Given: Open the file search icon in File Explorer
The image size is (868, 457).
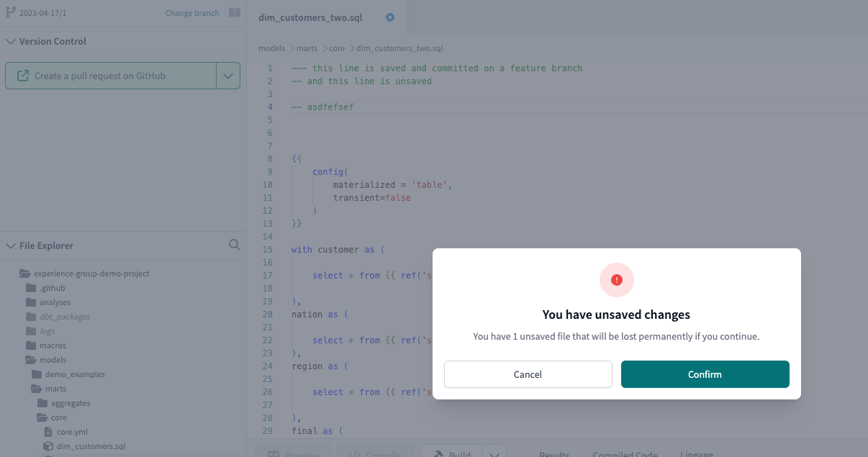Looking at the screenshot, I should point(235,245).
